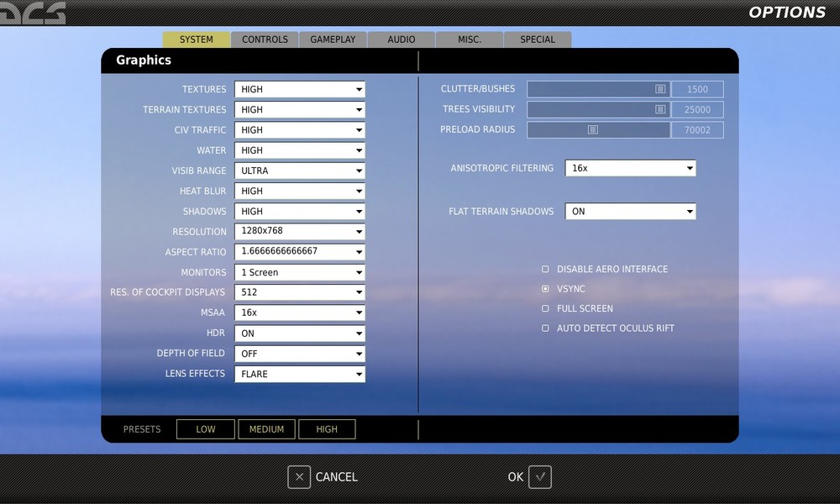This screenshot has height=504, width=840.
Task: Toggle the VSYNC checkbox
Action: 545,289
